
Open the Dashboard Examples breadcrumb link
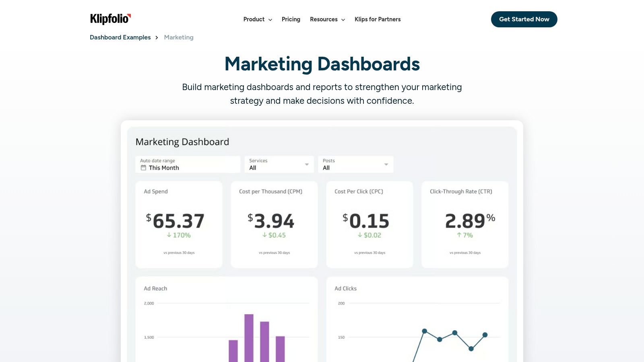coord(120,37)
